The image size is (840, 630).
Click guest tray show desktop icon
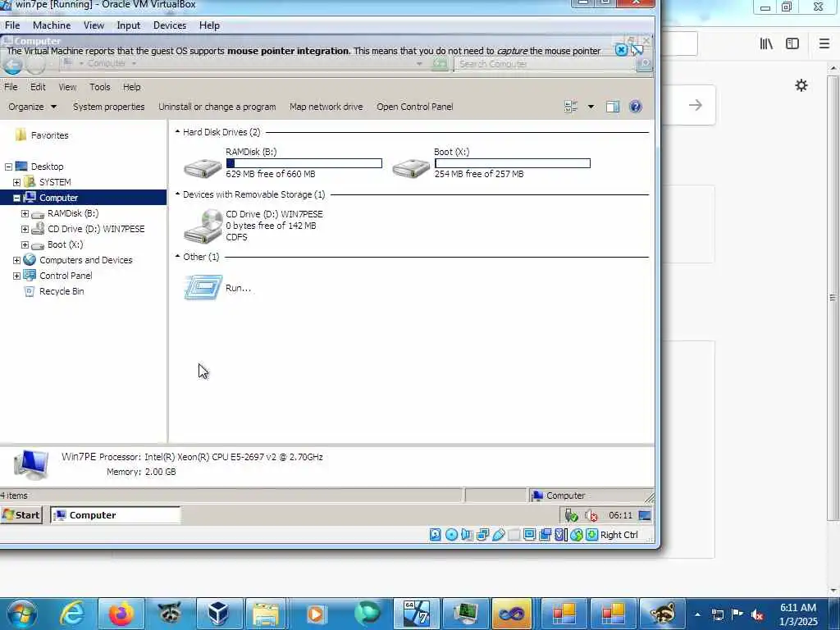tap(645, 515)
